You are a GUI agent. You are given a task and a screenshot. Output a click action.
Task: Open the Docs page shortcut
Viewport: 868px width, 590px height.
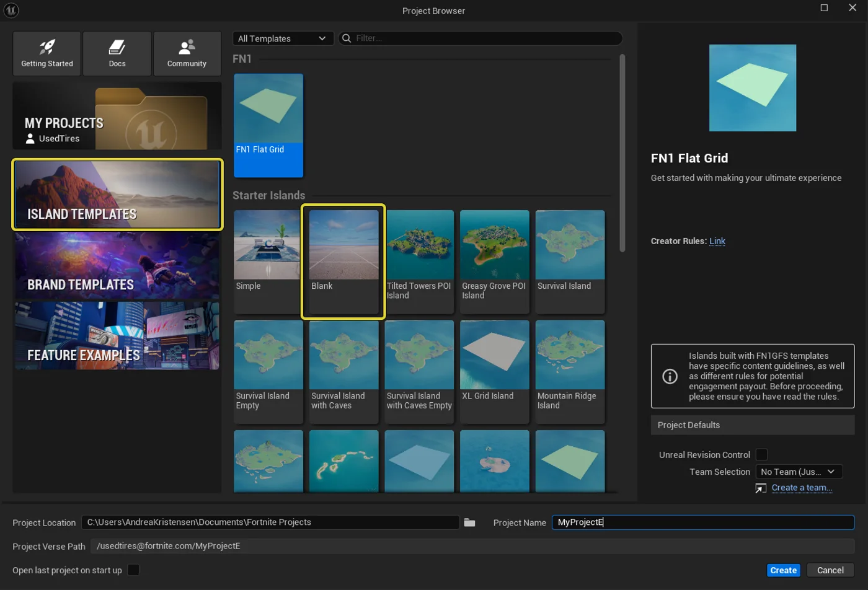(x=117, y=53)
